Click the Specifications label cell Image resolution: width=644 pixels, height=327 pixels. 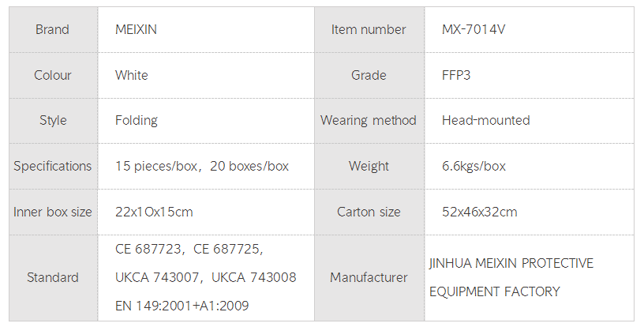pyautogui.click(x=52, y=167)
